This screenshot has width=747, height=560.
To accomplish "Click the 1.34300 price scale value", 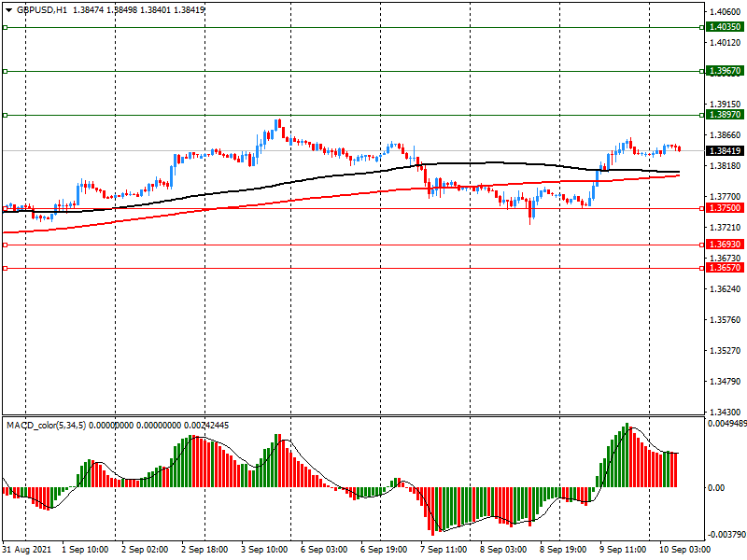I will click(726, 412).
